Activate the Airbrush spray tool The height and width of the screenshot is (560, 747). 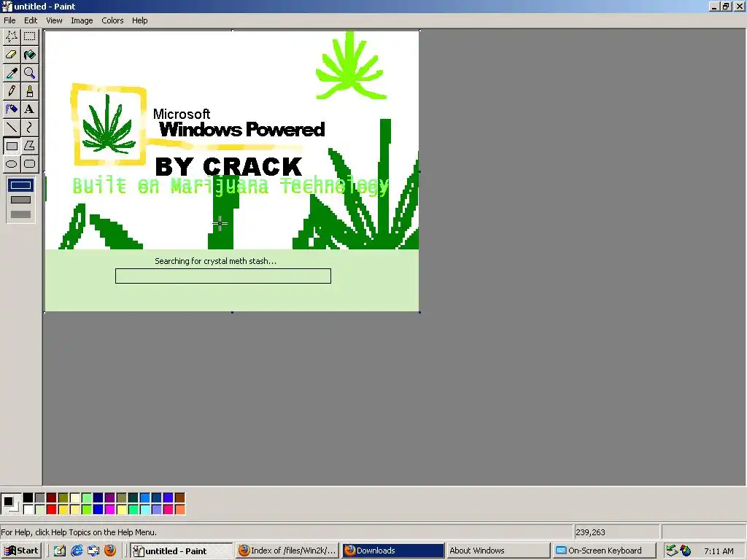(x=12, y=109)
